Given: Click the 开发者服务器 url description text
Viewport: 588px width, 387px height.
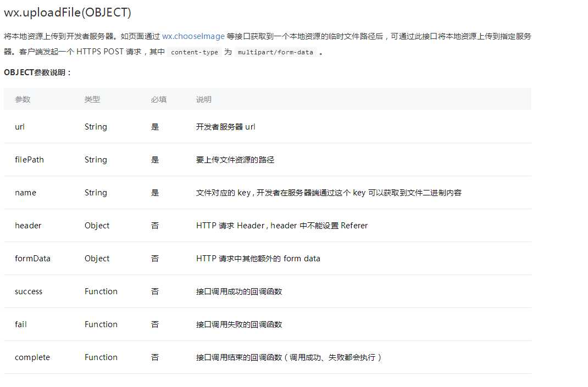Looking at the screenshot, I should point(225,127).
